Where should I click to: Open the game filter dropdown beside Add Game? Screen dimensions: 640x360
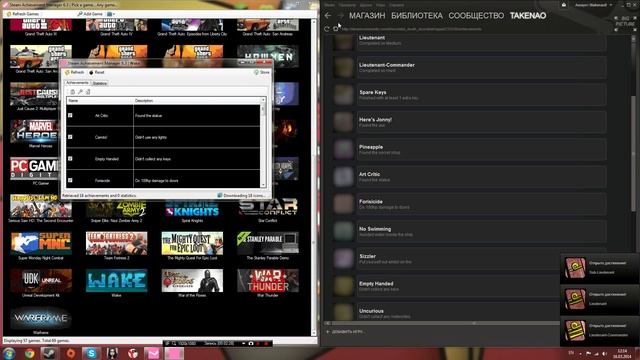(111, 13)
